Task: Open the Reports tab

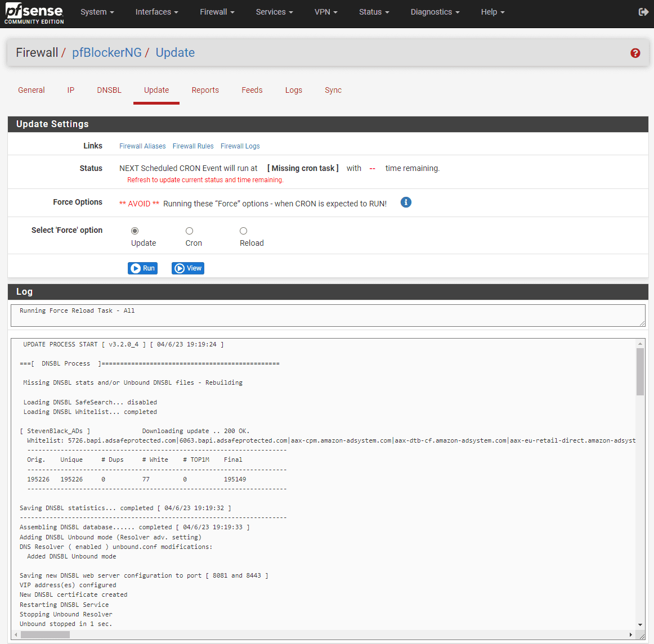Action: pyautogui.click(x=205, y=90)
